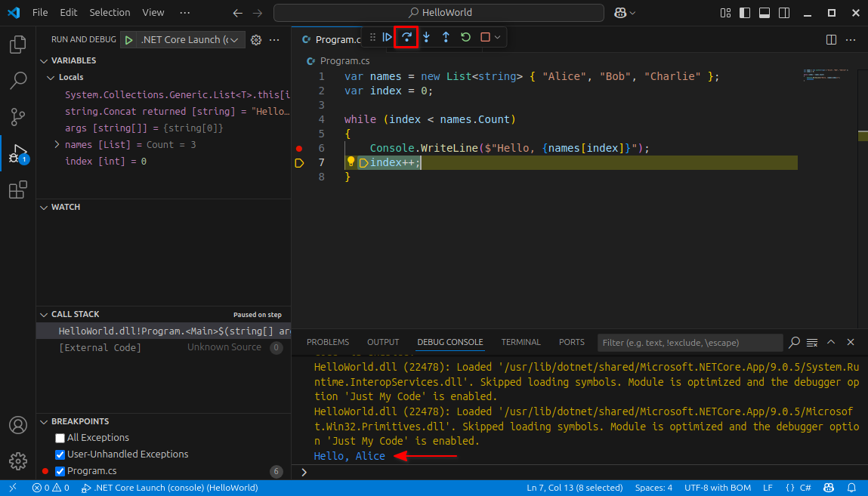Start debugging with green play icon
This screenshot has height=496, width=868.
[x=128, y=40]
